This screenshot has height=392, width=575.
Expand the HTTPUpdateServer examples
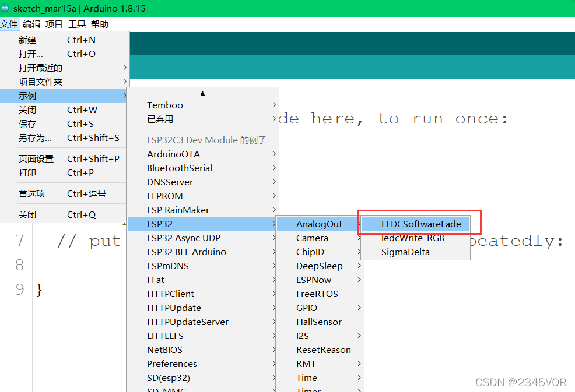coord(203,322)
